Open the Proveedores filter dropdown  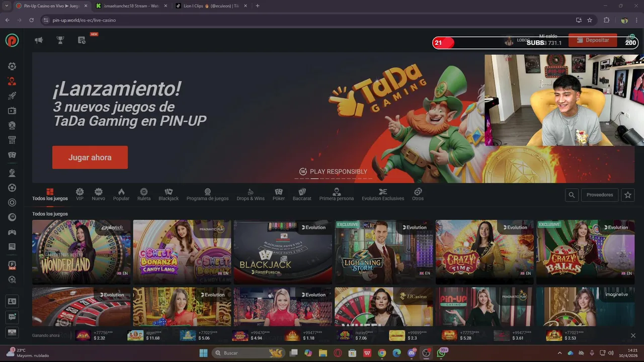[600, 195]
